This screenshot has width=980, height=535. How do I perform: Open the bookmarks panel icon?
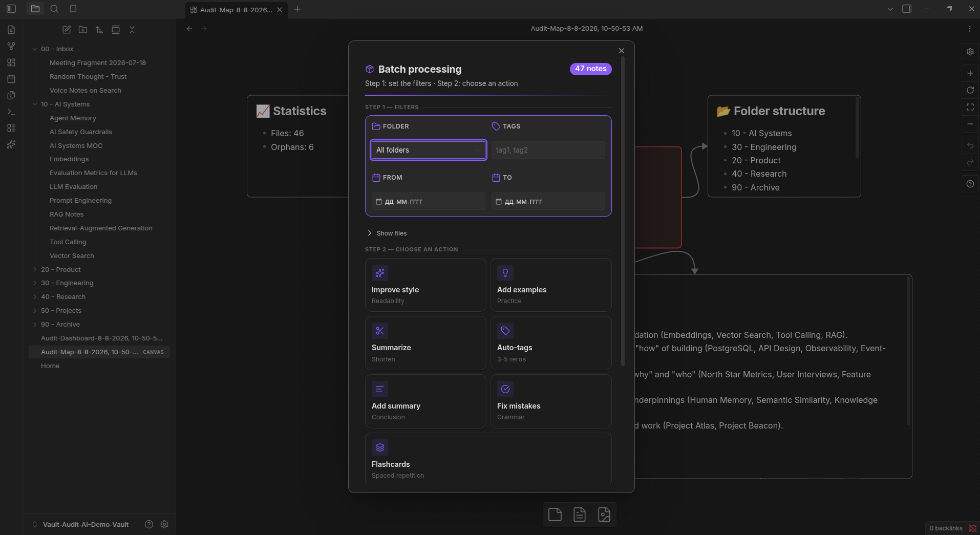click(73, 9)
